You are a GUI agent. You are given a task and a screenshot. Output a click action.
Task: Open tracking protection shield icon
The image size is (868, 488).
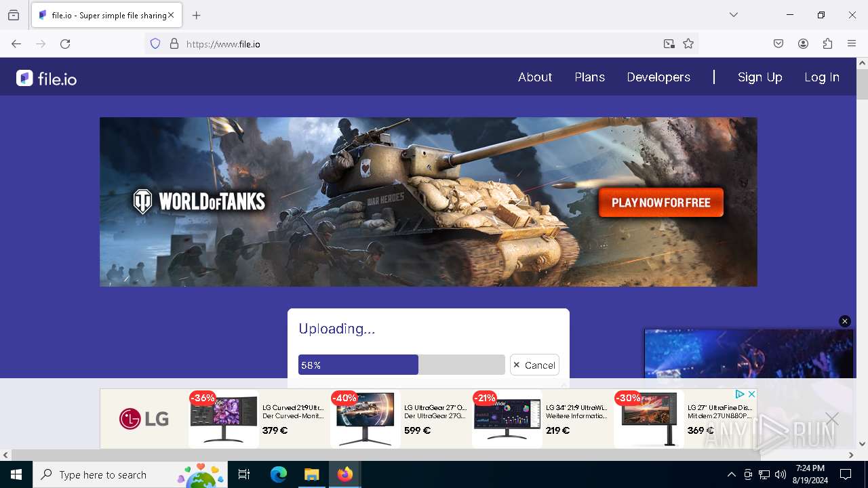pos(155,44)
